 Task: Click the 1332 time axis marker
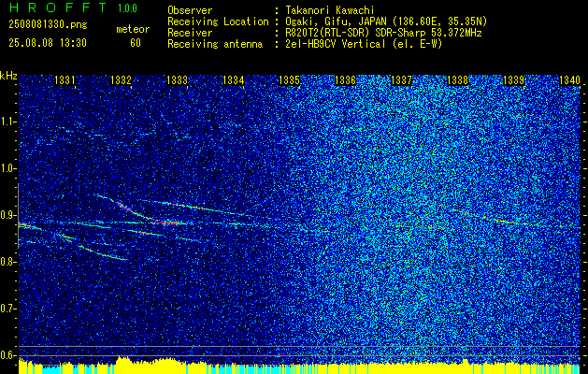pyautogui.click(x=121, y=79)
